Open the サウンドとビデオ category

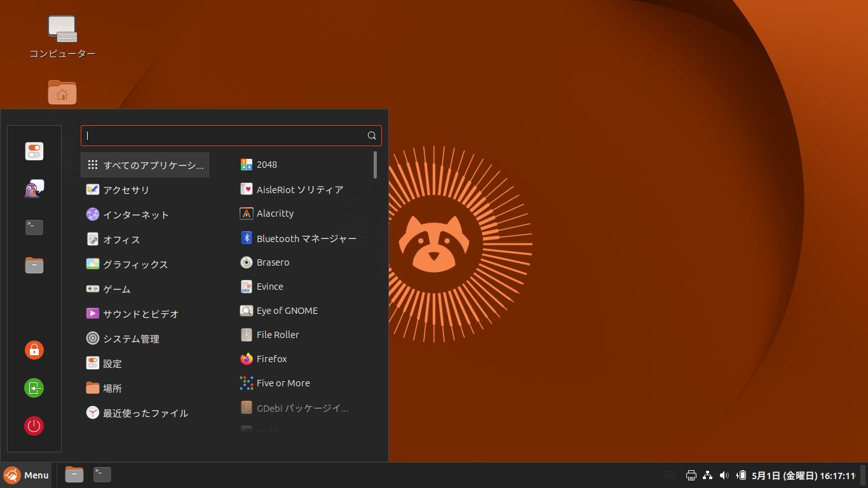tap(145, 314)
